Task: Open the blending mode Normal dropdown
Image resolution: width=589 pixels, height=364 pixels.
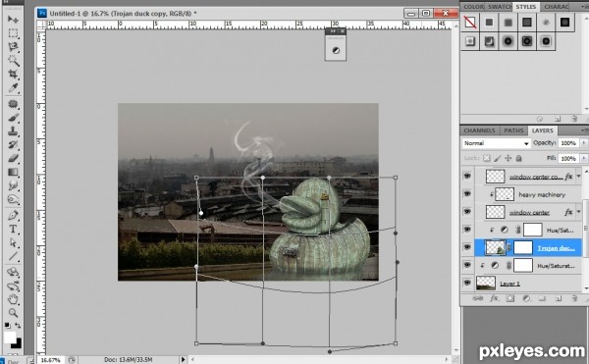Action: (x=496, y=143)
